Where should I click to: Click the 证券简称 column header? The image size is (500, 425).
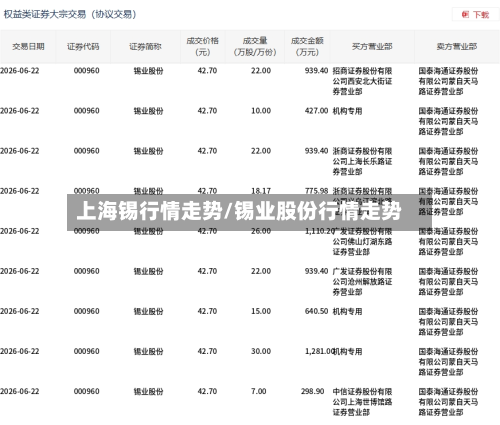click(x=145, y=46)
